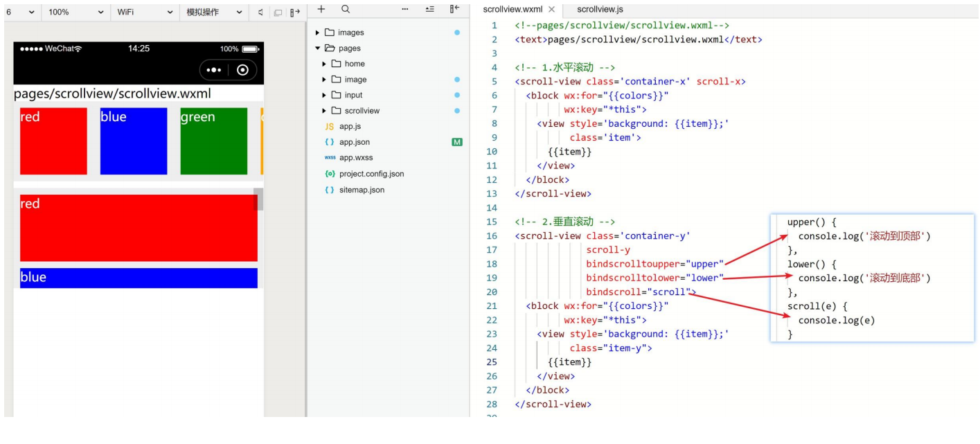Image resolution: width=980 pixels, height=444 pixels.
Task: Expand the input folder arrow
Action: click(324, 95)
